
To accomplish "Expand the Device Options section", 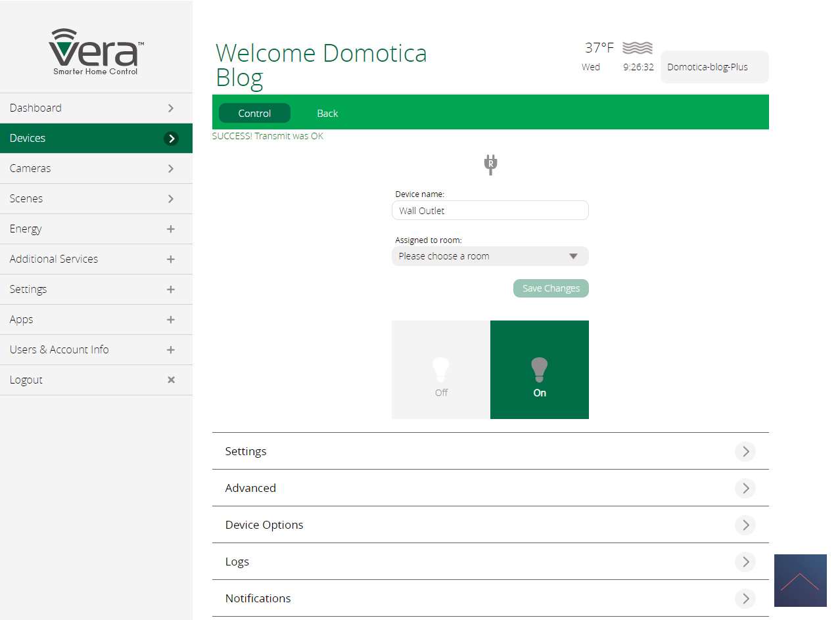I will point(490,525).
